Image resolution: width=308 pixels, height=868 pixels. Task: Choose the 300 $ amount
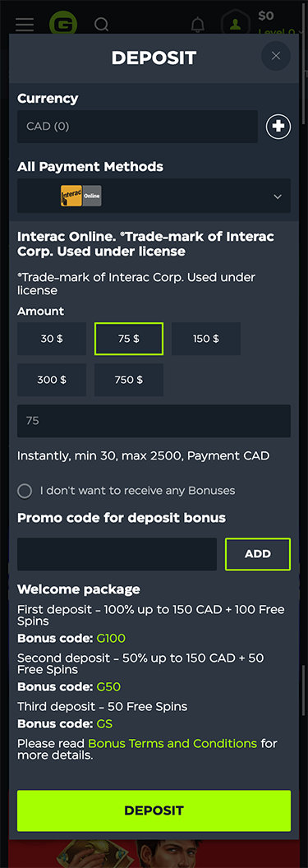coord(52,380)
